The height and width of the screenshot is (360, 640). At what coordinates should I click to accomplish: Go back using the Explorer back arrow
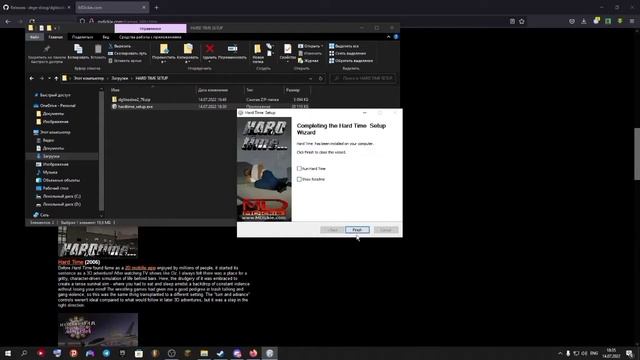(x=32, y=78)
